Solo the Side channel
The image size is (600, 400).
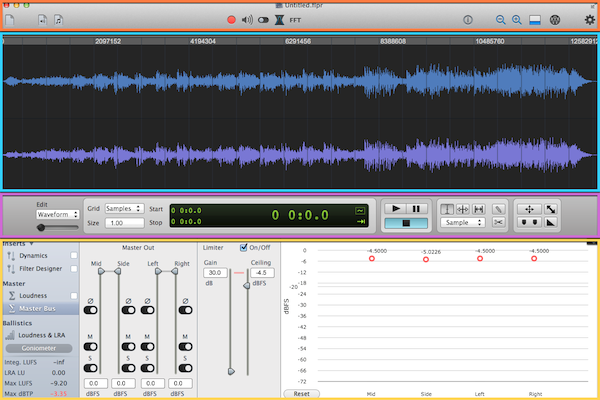point(128,368)
